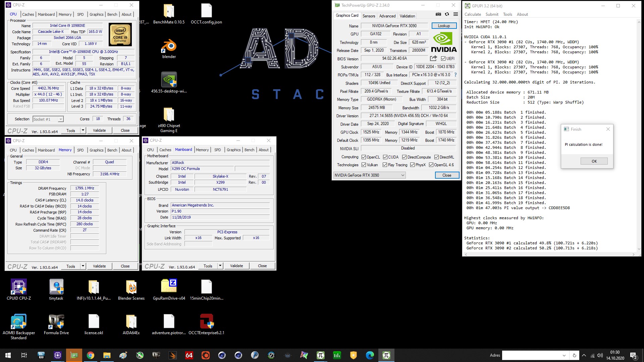Image resolution: width=644 pixels, height=362 pixels.
Task: Open Advanced tab in GPU-Z
Action: click(387, 16)
